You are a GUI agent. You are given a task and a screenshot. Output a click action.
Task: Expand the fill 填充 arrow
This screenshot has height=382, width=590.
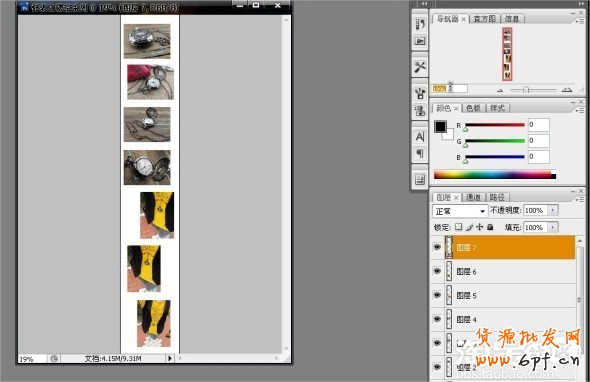552,227
